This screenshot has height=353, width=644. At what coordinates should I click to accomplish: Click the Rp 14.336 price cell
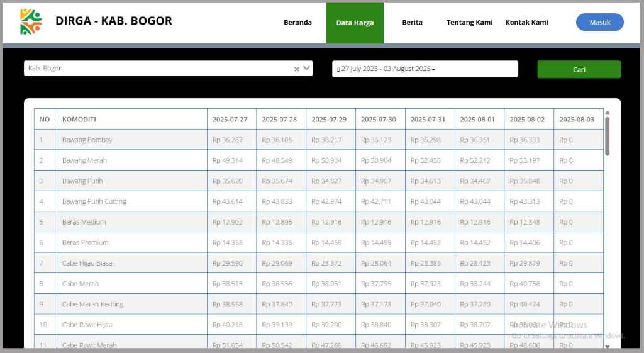click(x=281, y=242)
